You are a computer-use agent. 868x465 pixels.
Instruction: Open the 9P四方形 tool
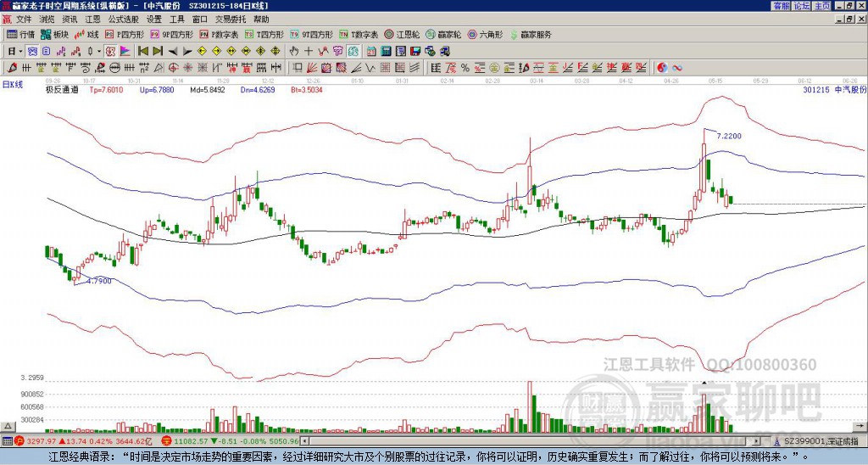click(172, 34)
